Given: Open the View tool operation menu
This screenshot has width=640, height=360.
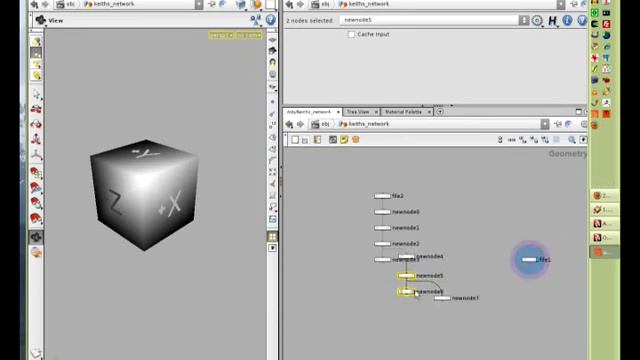Looking at the screenshot, I should [41, 20].
